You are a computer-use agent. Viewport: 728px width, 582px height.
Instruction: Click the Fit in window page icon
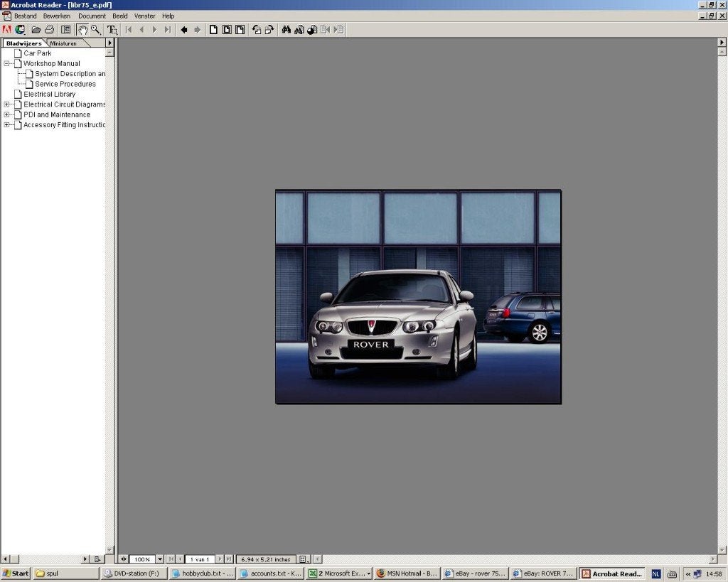[x=227, y=30]
